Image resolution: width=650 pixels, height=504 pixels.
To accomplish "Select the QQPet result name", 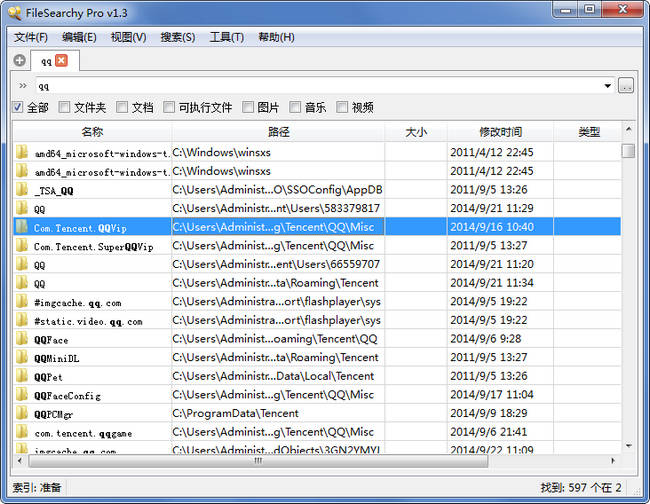I will point(49,377).
